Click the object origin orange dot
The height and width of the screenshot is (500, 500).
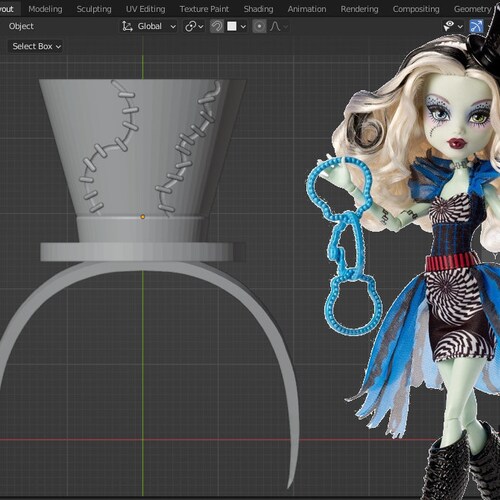tap(143, 217)
